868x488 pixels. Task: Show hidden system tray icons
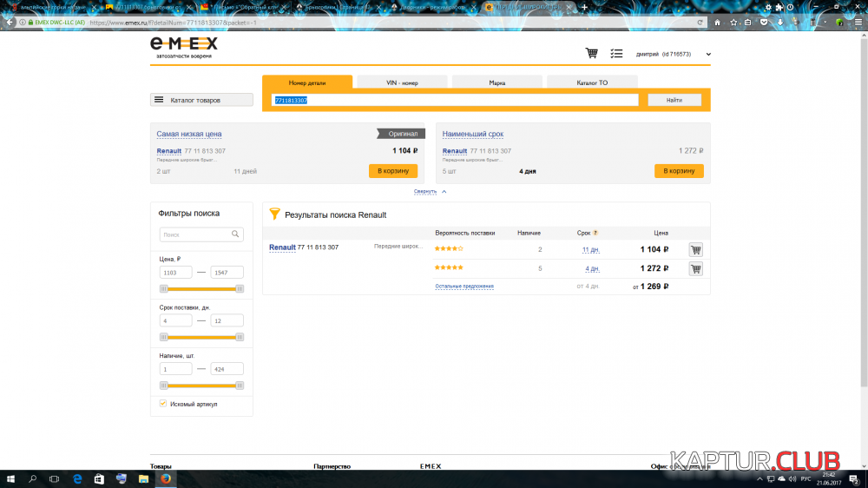click(x=759, y=479)
